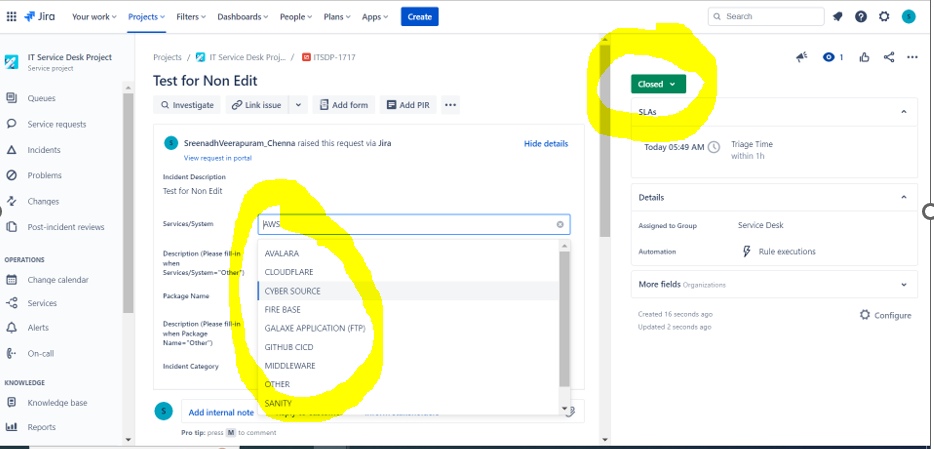Collapse the Details panel
This screenshot has height=449, width=934.
point(904,197)
